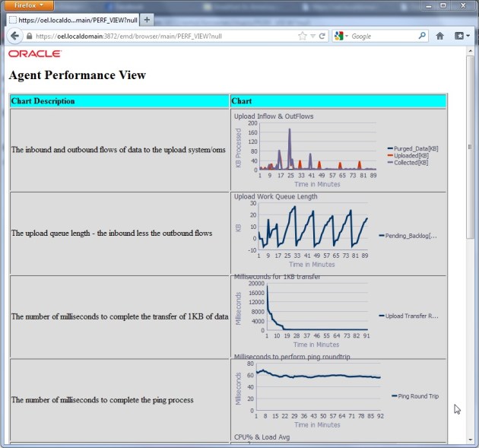Click the Purged_Data[KB] legend entry
The height and width of the screenshot is (448, 479).
click(x=413, y=148)
